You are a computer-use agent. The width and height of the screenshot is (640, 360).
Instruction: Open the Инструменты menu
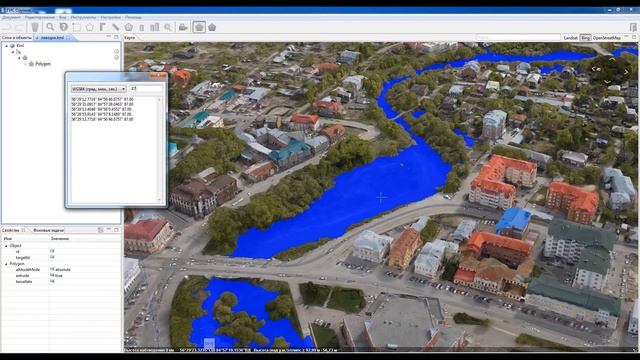coord(83,17)
